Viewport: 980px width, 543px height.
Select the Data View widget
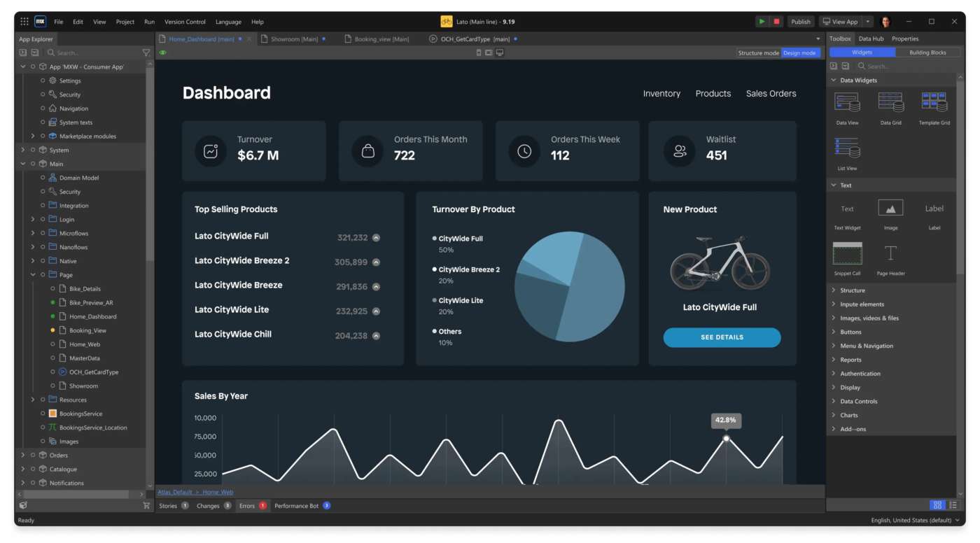point(847,108)
